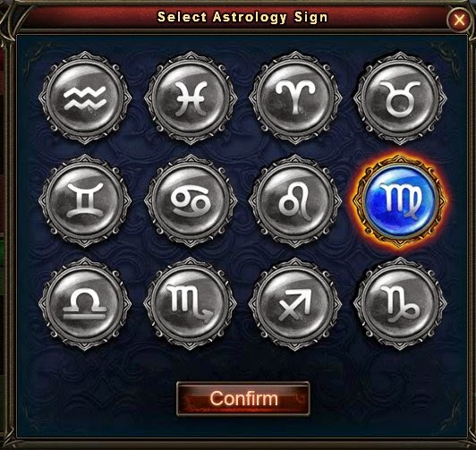Choose the Gemini twins sign
The image size is (476, 450).
[x=85, y=200]
